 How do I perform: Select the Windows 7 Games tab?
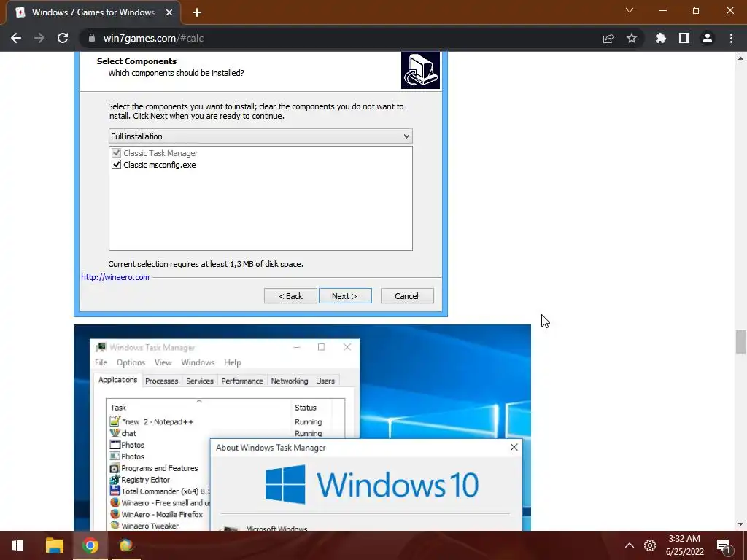pyautogui.click(x=93, y=12)
